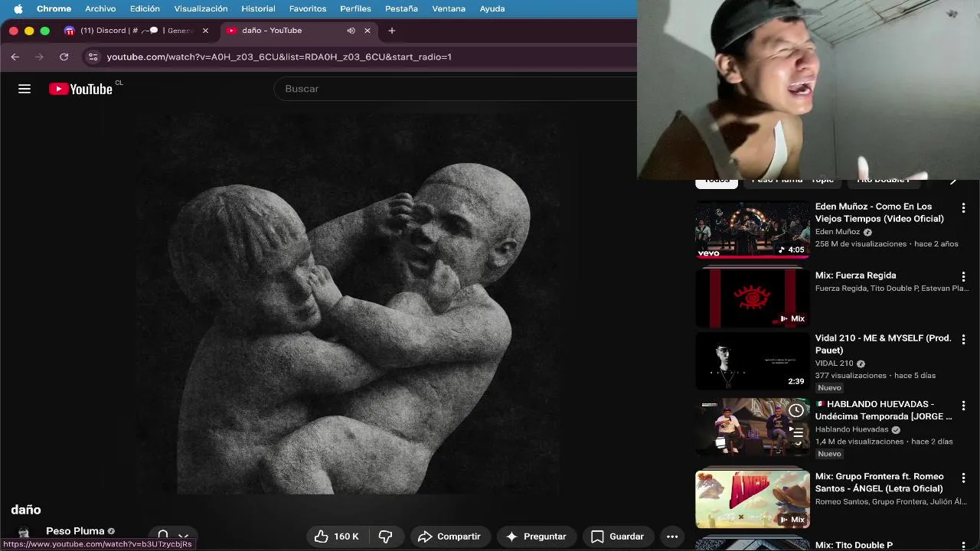980x551 pixels.
Task: Open Mix: Tito Double P title
Action: tap(854, 546)
